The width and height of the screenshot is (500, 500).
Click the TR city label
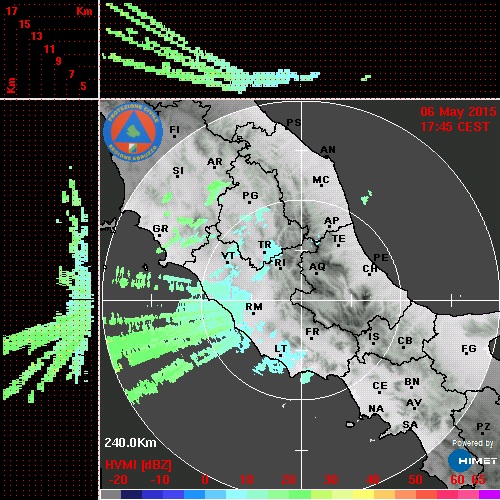click(x=265, y=245)
